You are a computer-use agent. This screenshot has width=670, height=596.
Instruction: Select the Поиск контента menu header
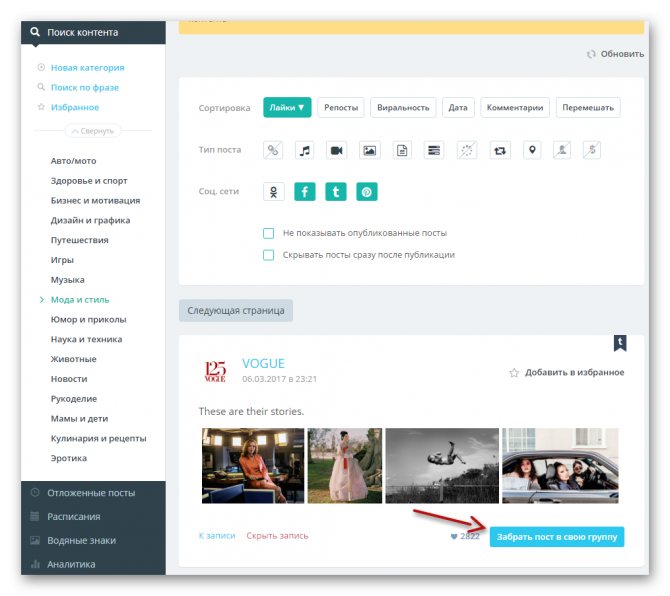pyautogui.click(x=93, y=32)
